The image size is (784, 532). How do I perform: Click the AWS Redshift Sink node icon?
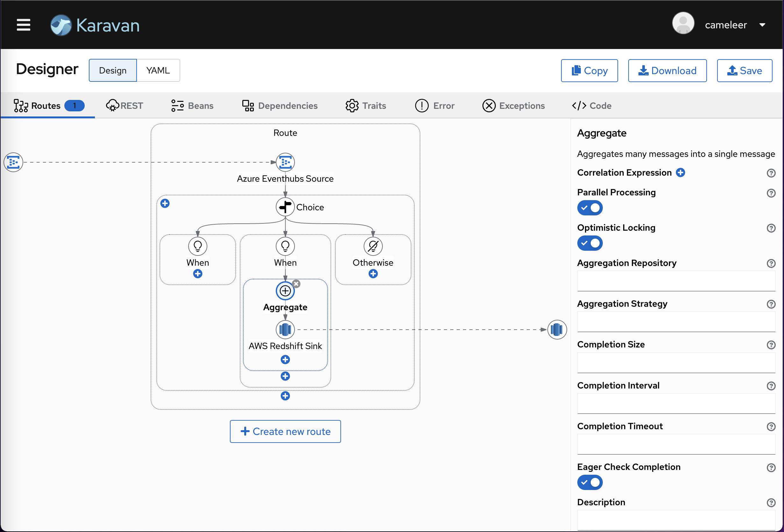285,329
